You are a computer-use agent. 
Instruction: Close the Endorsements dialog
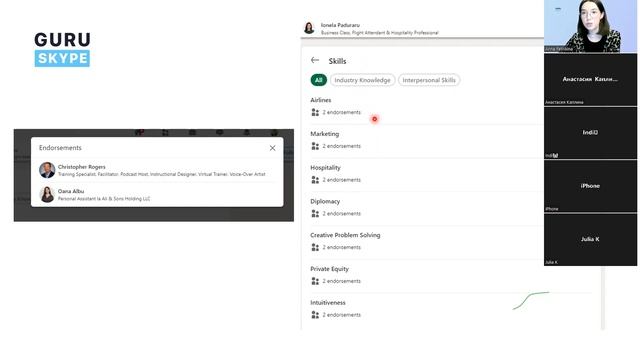[x=273, y=148]
